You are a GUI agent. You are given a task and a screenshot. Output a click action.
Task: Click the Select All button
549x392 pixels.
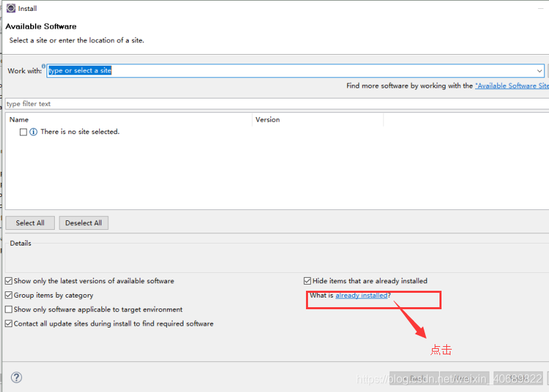point(30,223)
